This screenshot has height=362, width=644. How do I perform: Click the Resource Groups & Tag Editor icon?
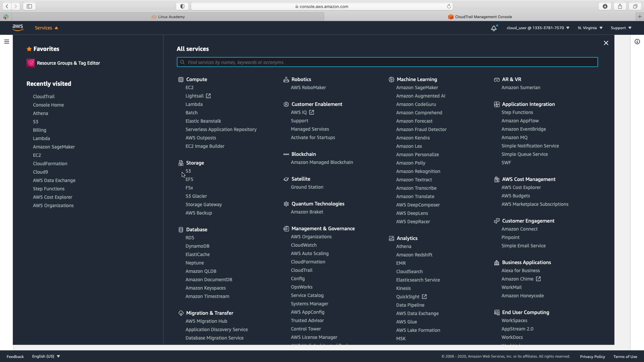tap(31, 63)
